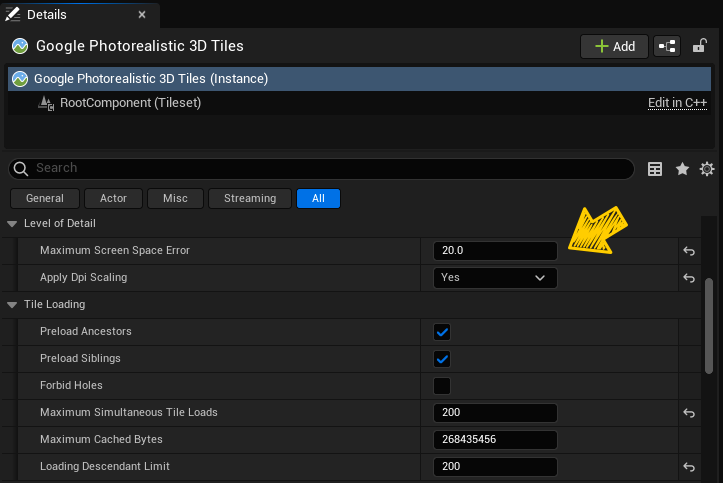The width and height of the screenshot is (723, 483).
Task: Enable Forbid Holes checkbox
Action: tap(442, 386)
